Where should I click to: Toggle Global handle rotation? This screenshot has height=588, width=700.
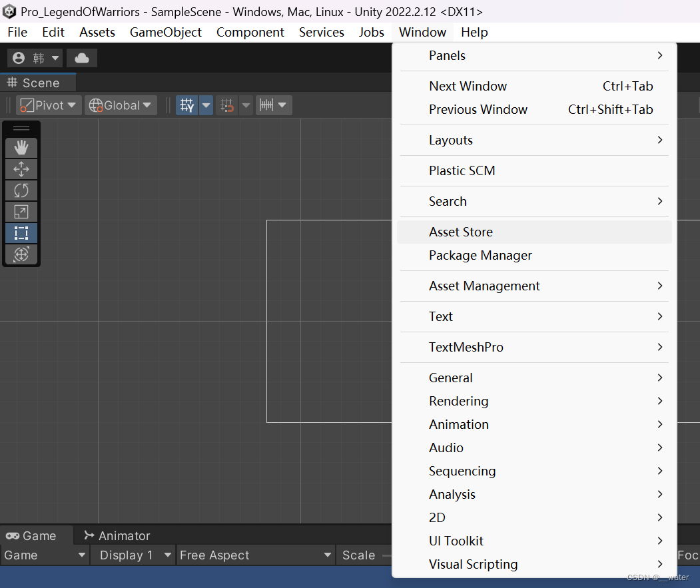click(121, 105)
